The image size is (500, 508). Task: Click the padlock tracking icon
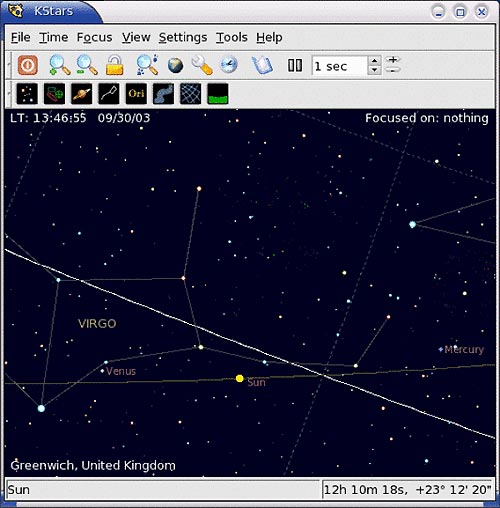point(114,65)
